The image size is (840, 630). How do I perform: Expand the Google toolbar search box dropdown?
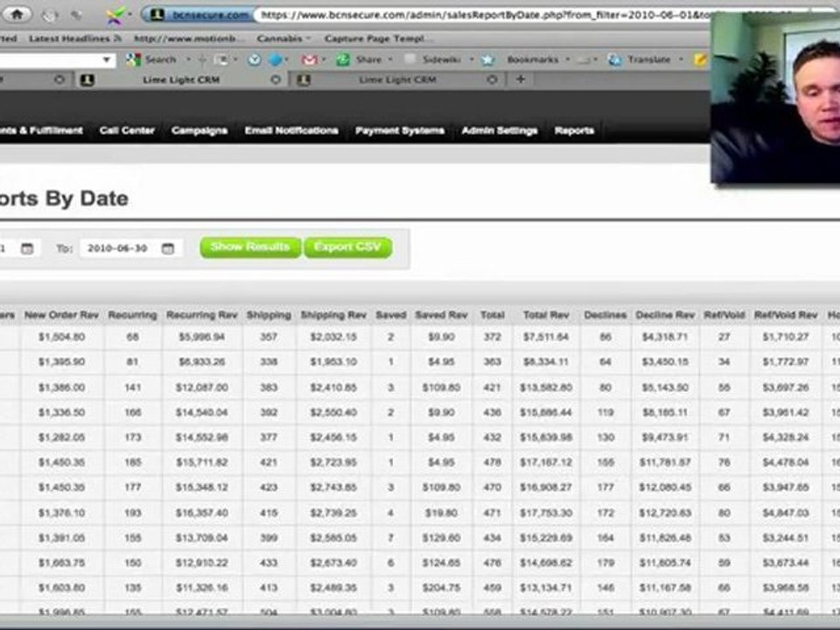click(107, 59)
